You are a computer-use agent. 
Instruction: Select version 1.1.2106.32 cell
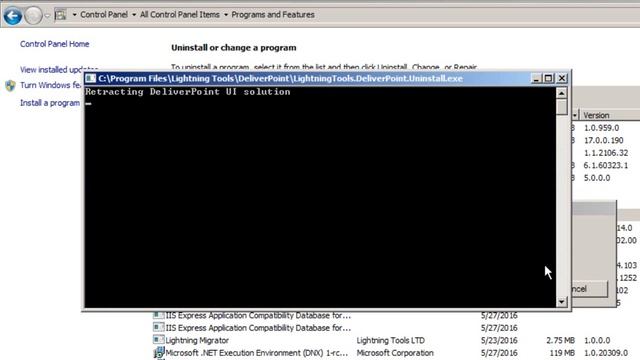(606, 153)
